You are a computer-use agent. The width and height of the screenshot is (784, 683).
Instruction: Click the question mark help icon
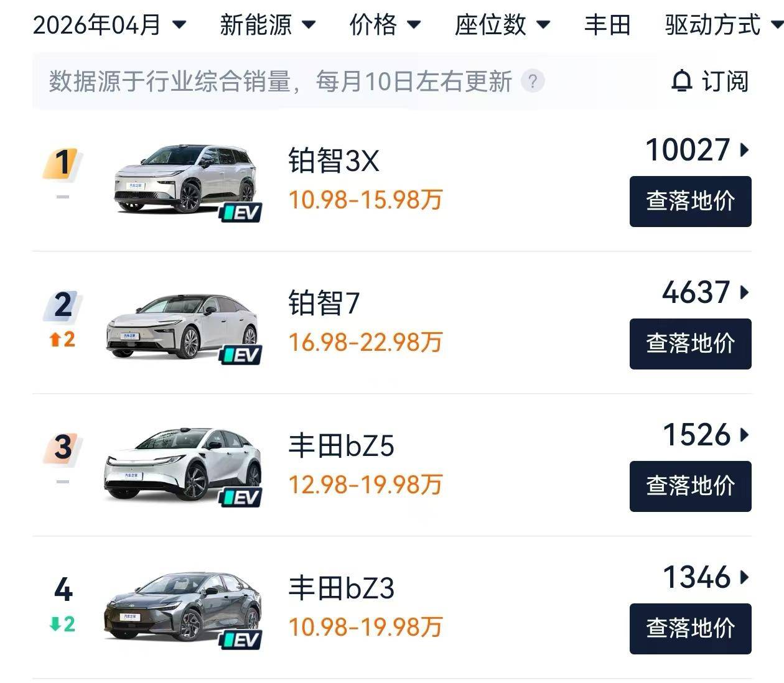[x=533, y=81]
